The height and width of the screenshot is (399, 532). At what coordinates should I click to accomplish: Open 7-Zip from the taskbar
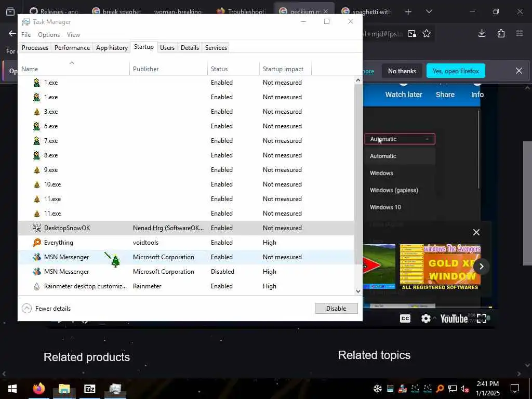[x=89, y=389]
